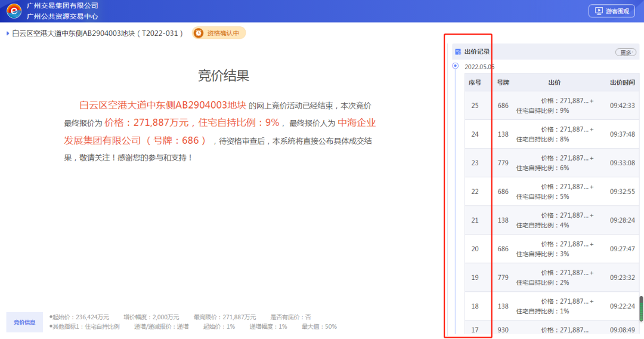Click the 号牌 column header
The width and height of the screenshot is (644, 339).
pos(503,82)
